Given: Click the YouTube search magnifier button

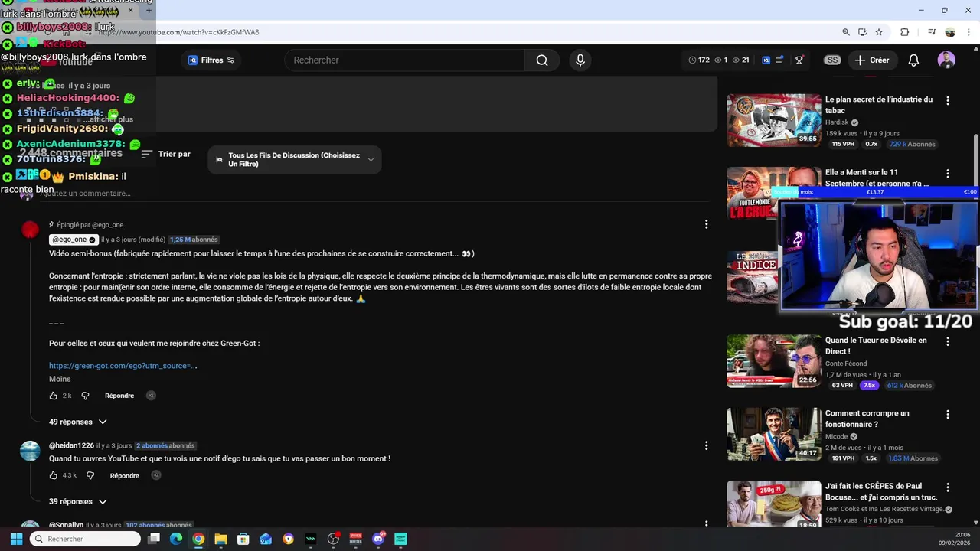Looking at the screenshot, I should click(x=542, y=60).
